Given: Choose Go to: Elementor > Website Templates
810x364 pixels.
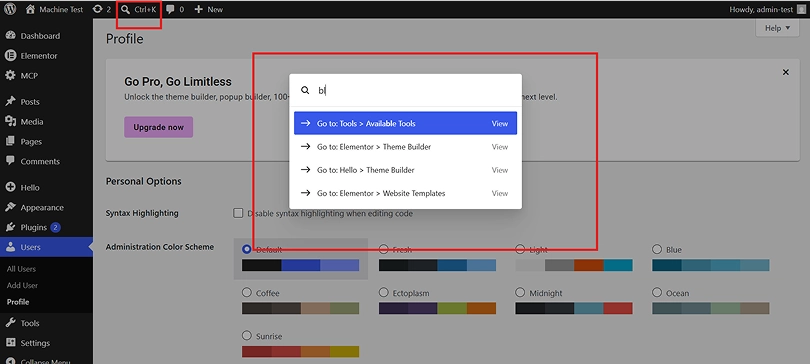Looking at the screenshot, I should coord(406,193).
